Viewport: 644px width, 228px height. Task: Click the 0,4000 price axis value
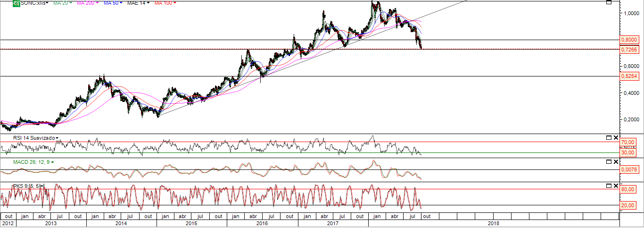[x=631, y=93]
